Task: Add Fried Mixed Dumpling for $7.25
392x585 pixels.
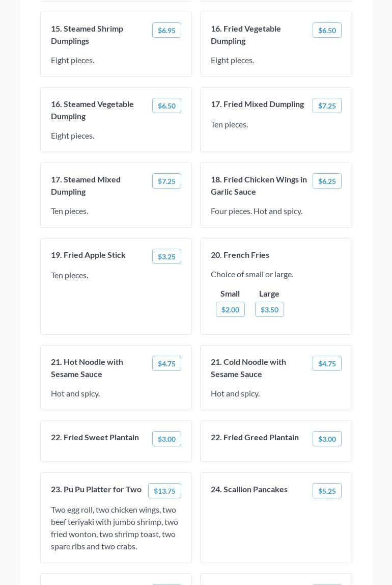Action: click(x=327, y=106)
